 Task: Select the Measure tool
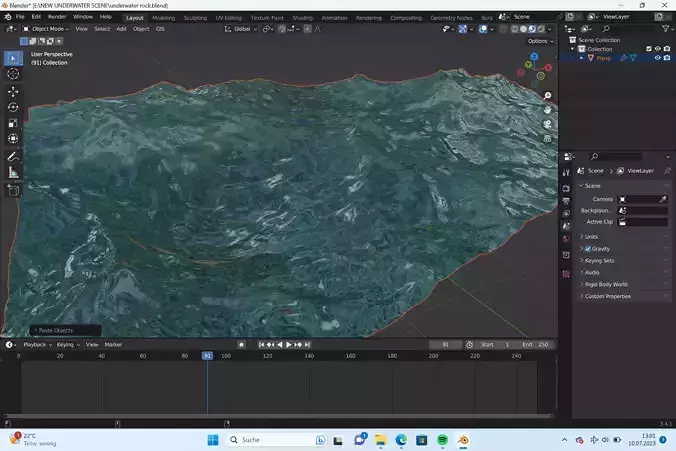(13, 172)
